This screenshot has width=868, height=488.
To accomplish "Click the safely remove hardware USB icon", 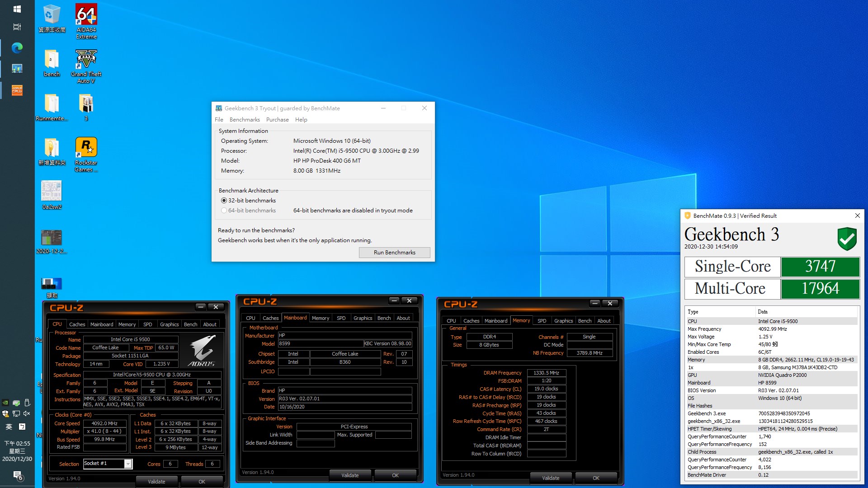I will [27, 403].
